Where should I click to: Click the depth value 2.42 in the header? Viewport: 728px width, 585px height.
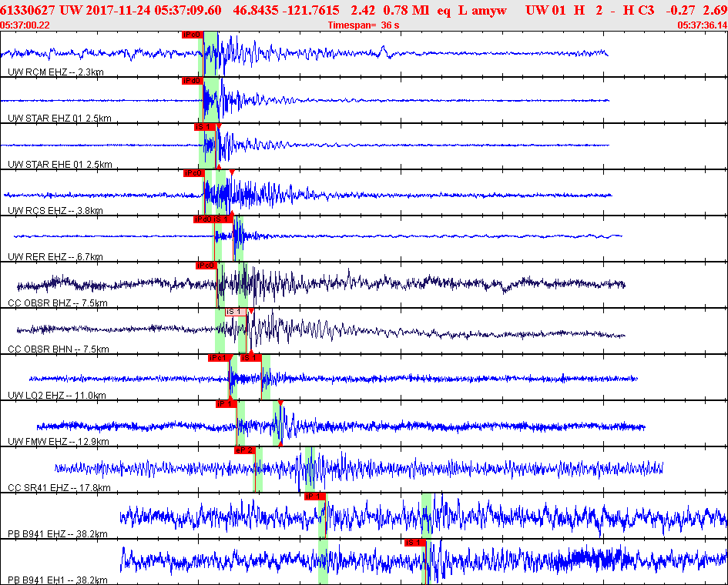tap(363, 10)
